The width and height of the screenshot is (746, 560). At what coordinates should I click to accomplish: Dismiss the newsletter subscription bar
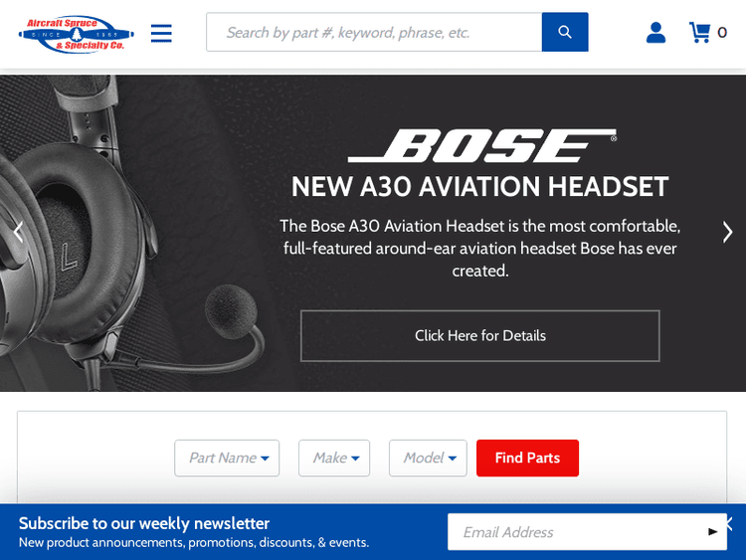click(729, 523)
